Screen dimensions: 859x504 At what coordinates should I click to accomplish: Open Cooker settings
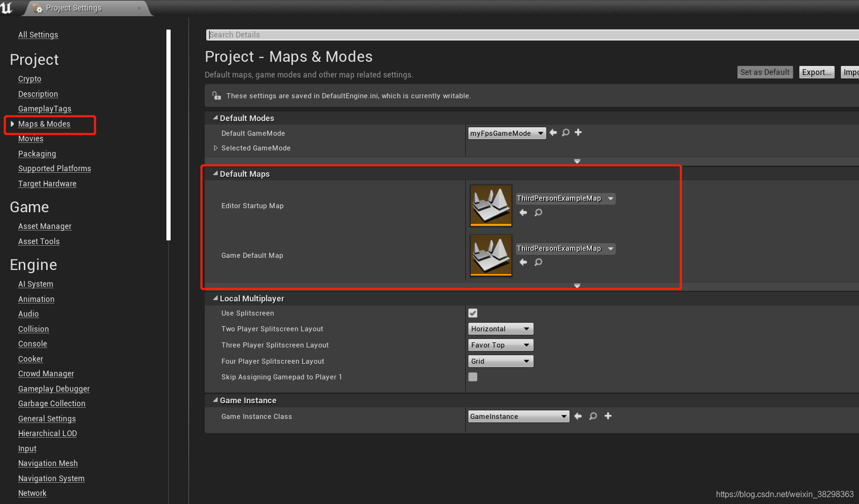(x=30, y=359)
